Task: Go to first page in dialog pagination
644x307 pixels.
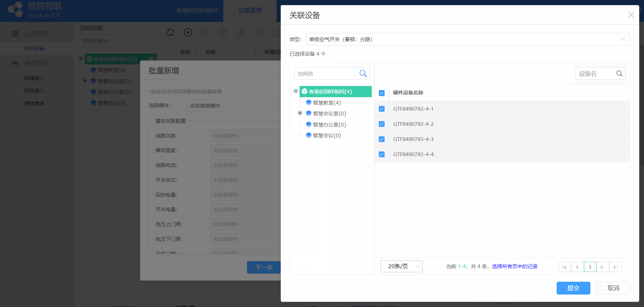Action: [x=565, y=267]
